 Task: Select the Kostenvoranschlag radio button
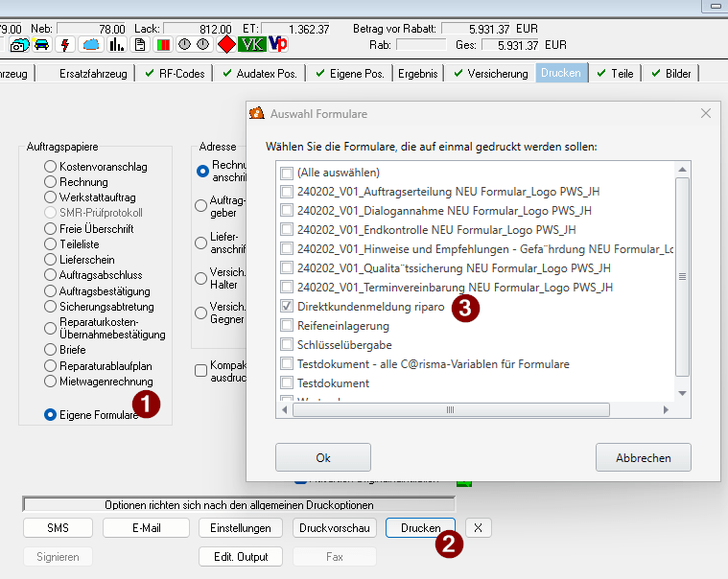point(51,167)
